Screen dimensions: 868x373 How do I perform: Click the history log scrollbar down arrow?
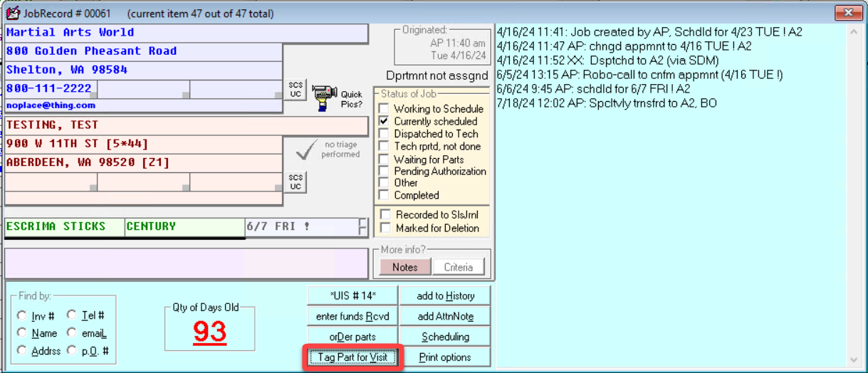coord(854,359)
